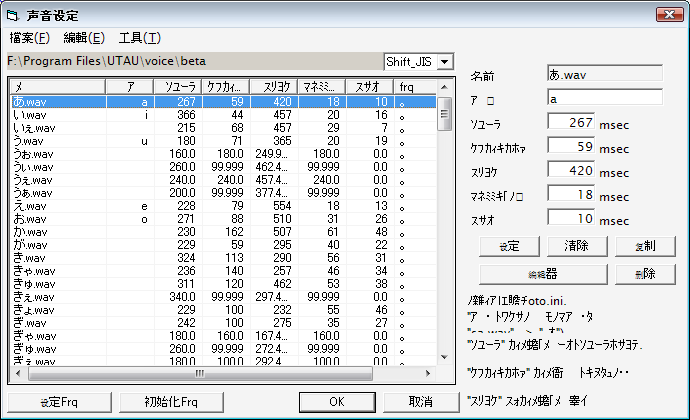Click the field with value 10 msec
Viewport: 690px width, 420px height.
tap(571, 217)
